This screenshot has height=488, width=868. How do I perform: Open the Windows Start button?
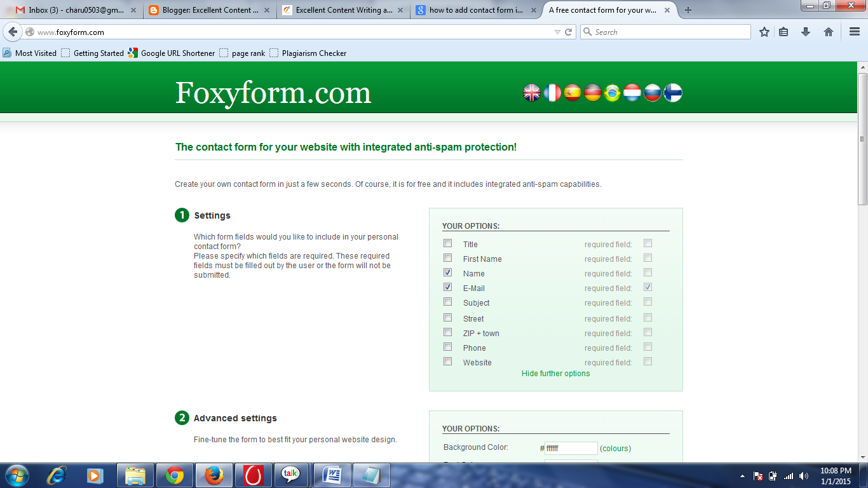point(16,475)
